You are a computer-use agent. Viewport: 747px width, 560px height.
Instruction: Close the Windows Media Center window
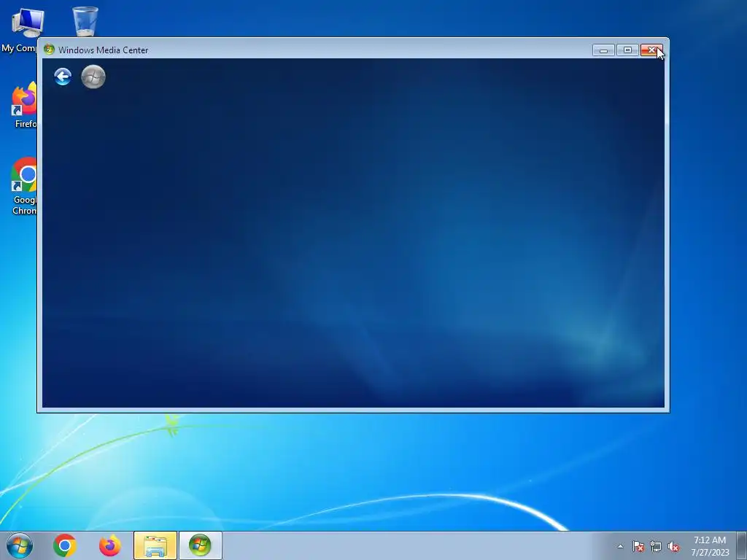pos(651,50)
